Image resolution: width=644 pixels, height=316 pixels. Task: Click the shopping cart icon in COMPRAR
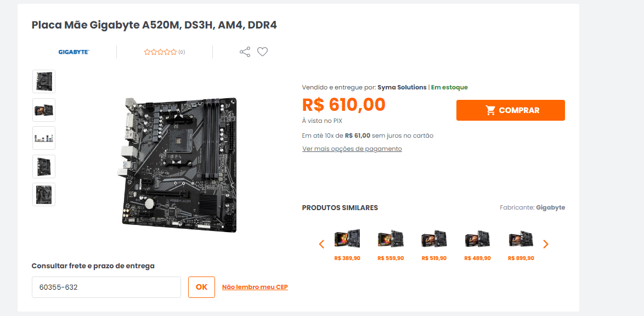(490, 110)
